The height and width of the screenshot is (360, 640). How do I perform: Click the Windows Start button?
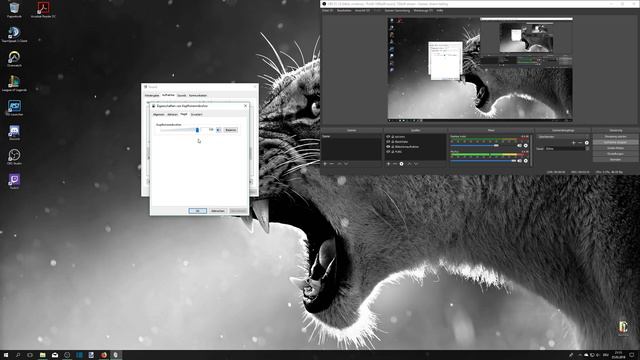tap(6, 355)
